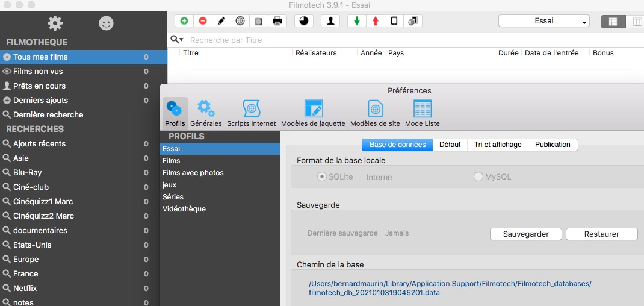644x306 pixels.
Task: Open Scripts Internet preferences pane
Action: click(251, 113)
